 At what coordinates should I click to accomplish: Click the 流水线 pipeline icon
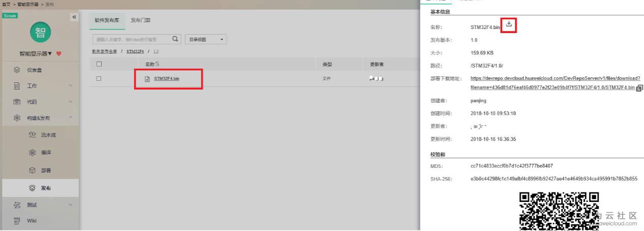[x=32, y=135]
